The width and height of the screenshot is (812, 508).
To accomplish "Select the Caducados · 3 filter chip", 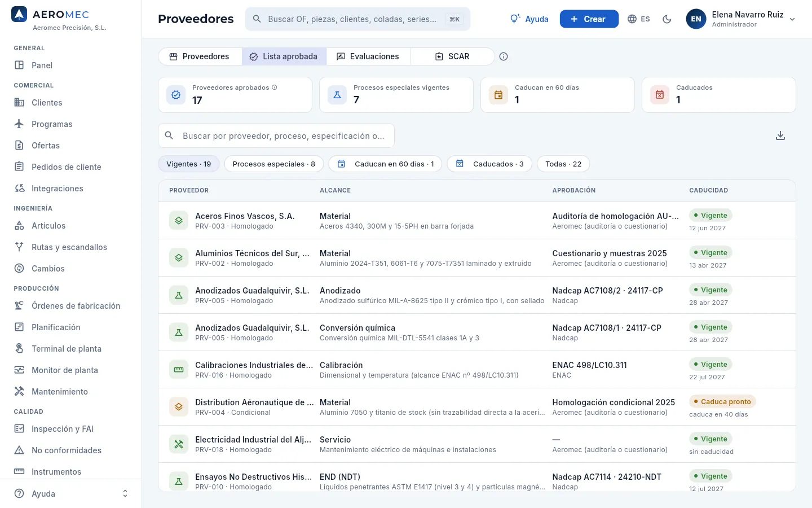I will (x=489, y=164).
